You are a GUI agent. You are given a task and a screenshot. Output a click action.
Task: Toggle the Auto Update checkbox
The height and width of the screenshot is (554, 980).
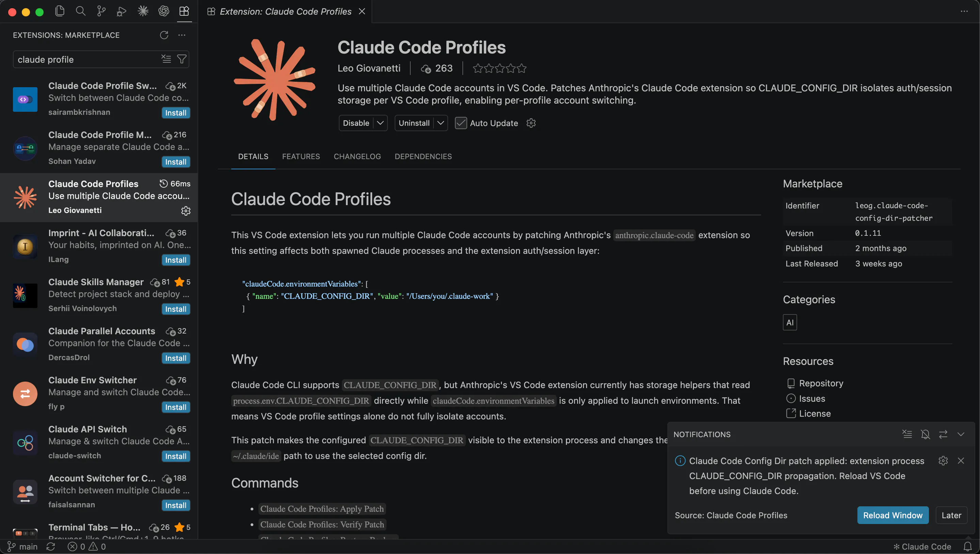(x=461, y=123)
